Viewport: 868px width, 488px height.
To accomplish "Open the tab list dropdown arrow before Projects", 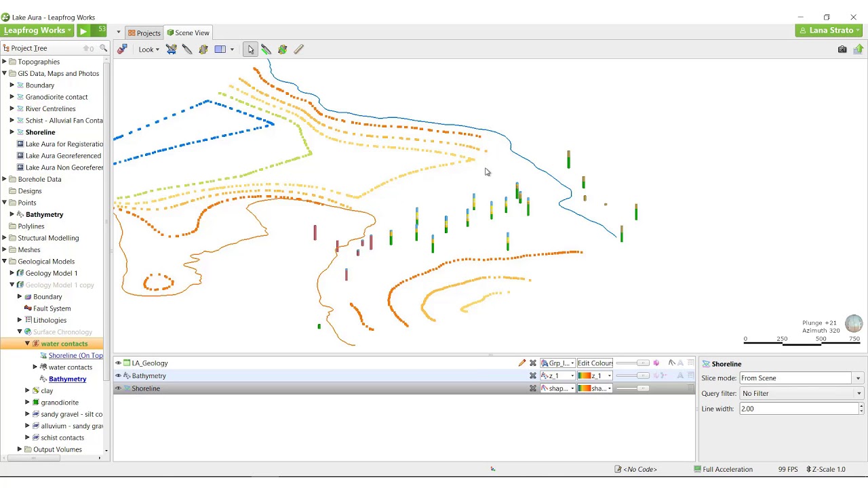I will click(x=118, y=33).
